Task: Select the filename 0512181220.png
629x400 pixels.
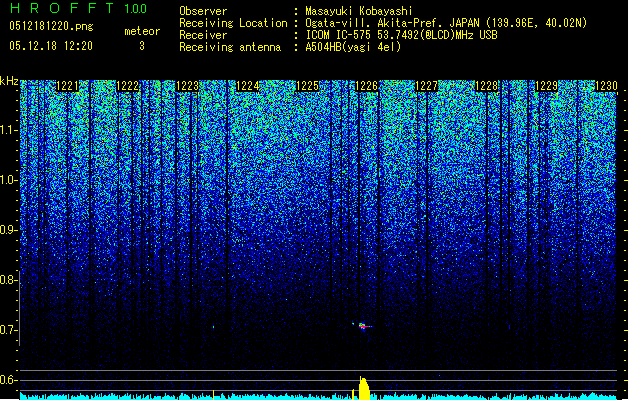Action: (x=51, y=27)
